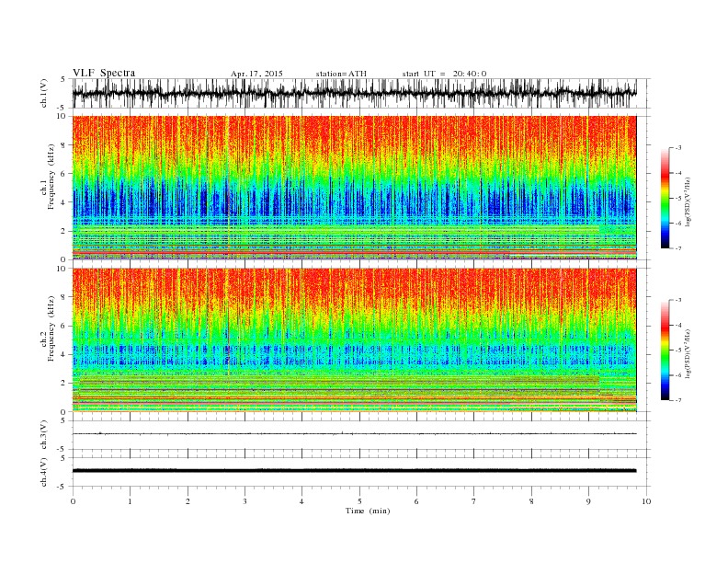Click the ch.1 "log(PSD)(V²/Hz)" colorbar label
The image size is (728, 563).
tap(688, 201)
